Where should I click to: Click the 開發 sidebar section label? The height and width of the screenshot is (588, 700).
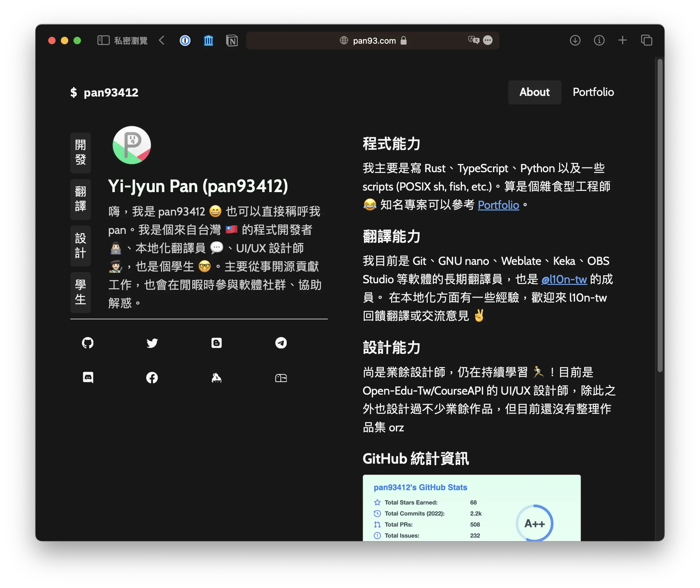80,153
